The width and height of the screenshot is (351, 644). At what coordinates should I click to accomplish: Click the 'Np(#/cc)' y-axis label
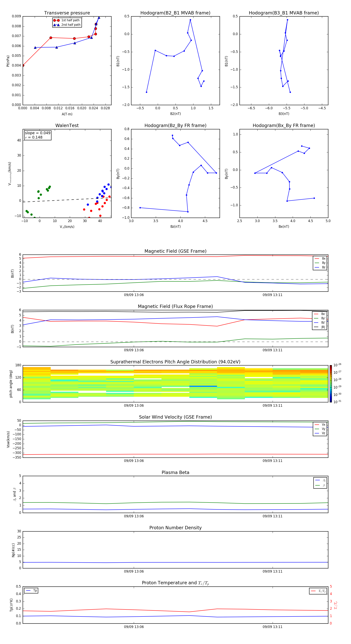[13, 550]
